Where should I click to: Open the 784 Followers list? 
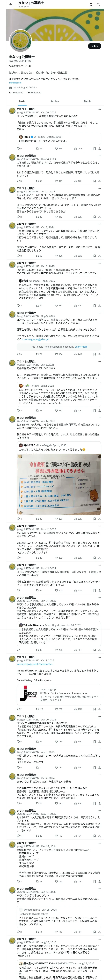pyautogui.click(x=33, y=92)
